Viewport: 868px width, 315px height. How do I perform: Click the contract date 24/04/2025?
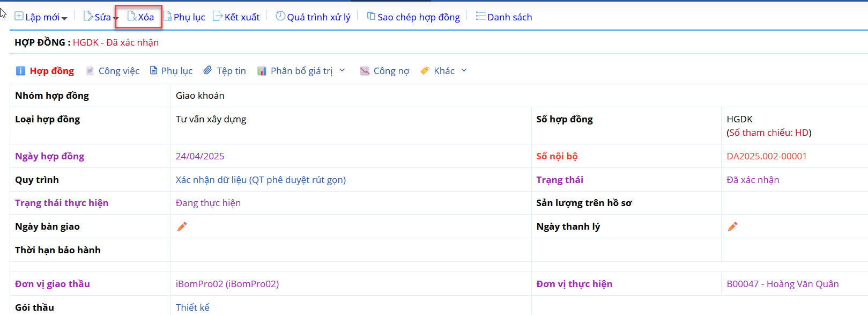(x=200, y=156)
